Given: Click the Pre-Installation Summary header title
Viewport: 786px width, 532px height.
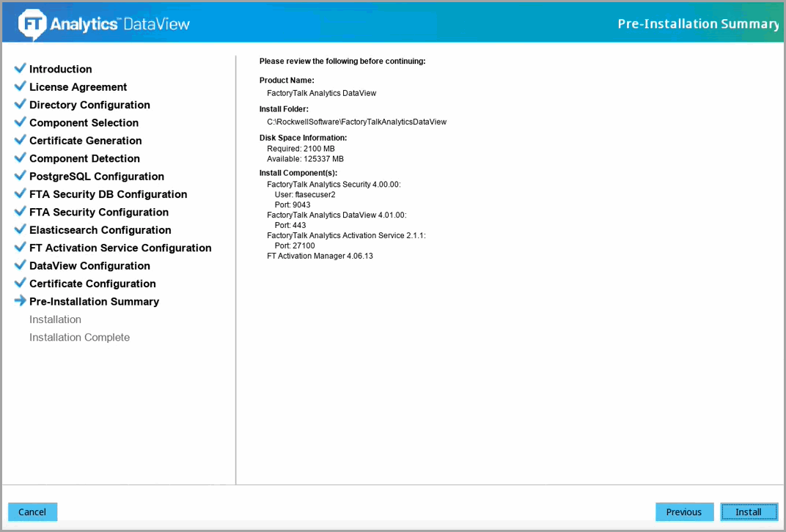Looking at the screenshot, I should (x=697, y=23).
